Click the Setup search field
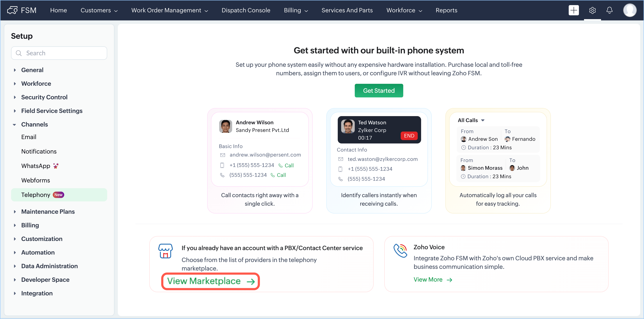The image size is (644, 319). (59, 53)
